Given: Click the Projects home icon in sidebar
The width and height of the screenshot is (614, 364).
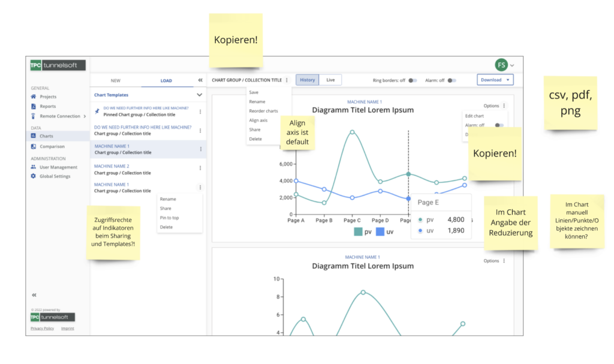Looking at the screenshot, I should (34, 97).
